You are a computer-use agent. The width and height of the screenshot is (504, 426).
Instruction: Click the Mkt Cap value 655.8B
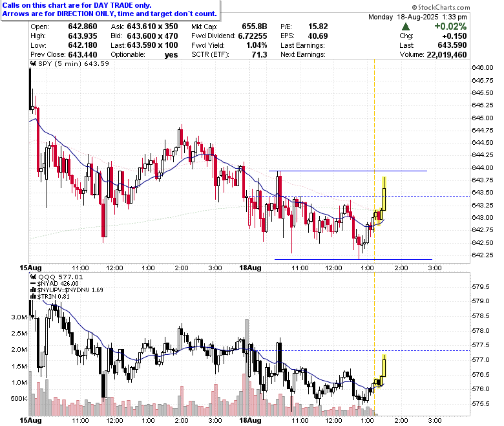(x=255, y=27)
